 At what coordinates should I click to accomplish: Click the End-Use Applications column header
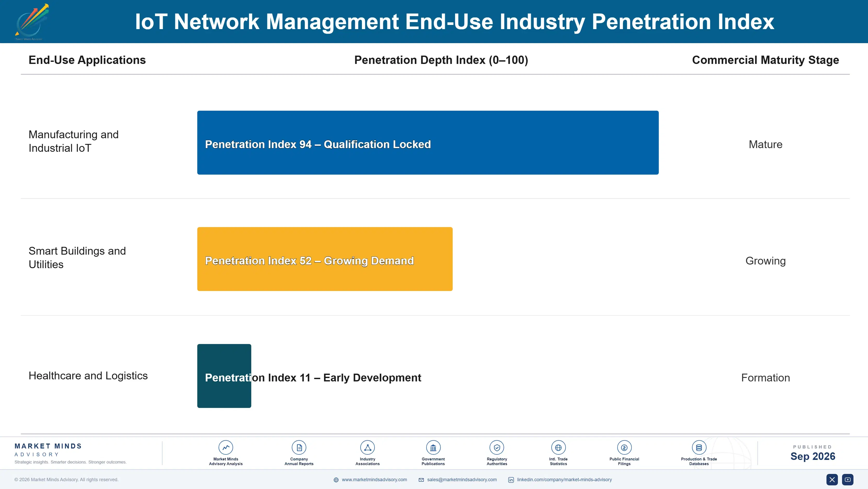click(x=87, y=60)
